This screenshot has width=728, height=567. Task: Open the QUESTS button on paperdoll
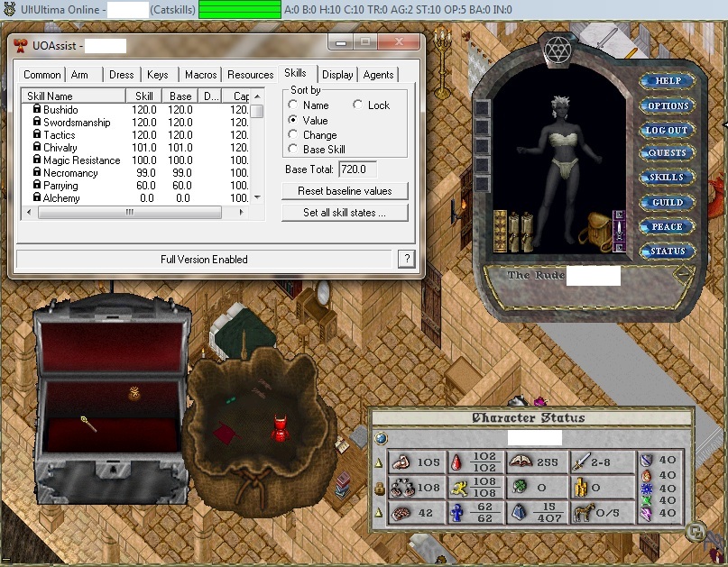tap(667, 152)
